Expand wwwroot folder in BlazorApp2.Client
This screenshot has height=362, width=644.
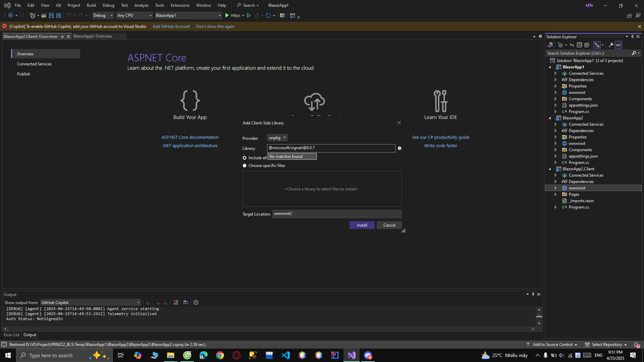555,188
